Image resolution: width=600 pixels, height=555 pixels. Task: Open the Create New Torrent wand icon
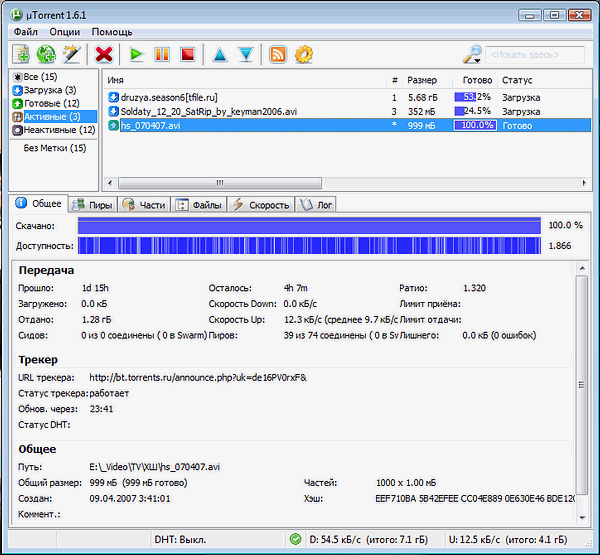71,54
